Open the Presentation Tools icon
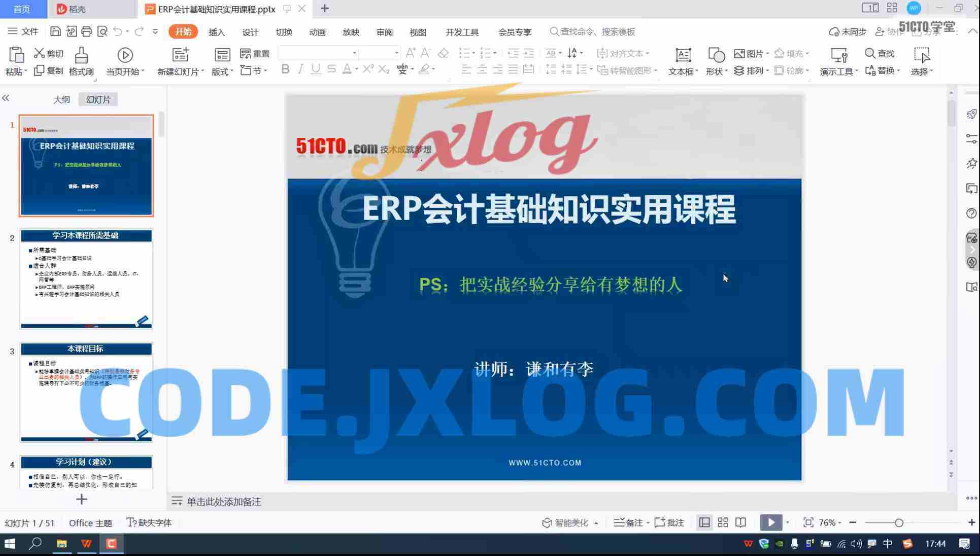Viewport: 980px width, 556px height. tap(838, 55)
